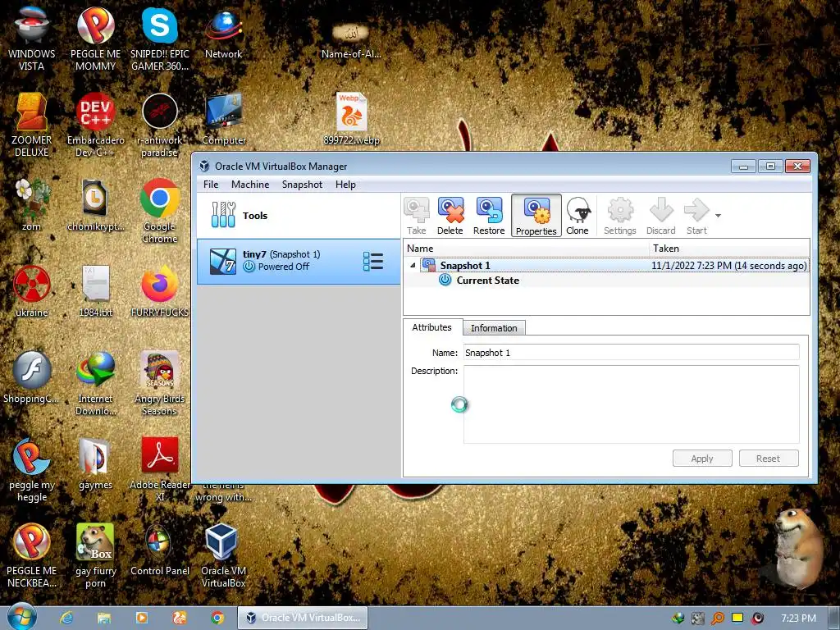840x630 pixels.
Task: Select the Internet Download Manager icon
Action: pos(95,383)
